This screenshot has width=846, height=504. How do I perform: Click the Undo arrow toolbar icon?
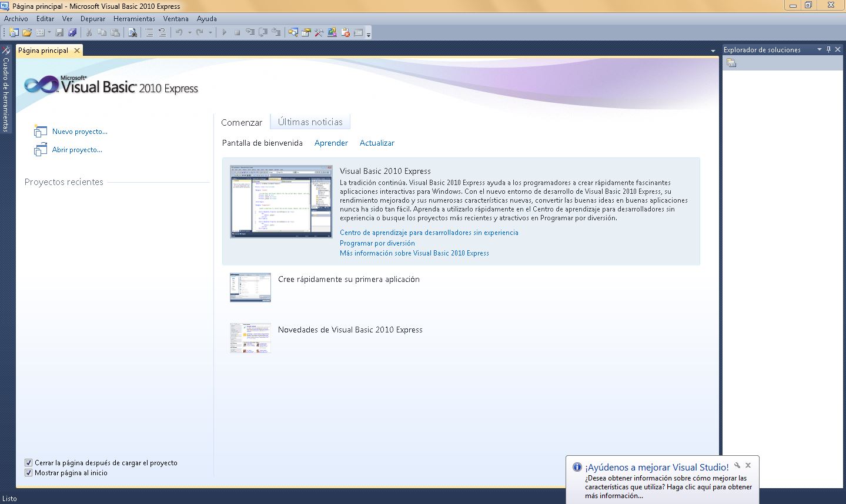coord(179,33)
